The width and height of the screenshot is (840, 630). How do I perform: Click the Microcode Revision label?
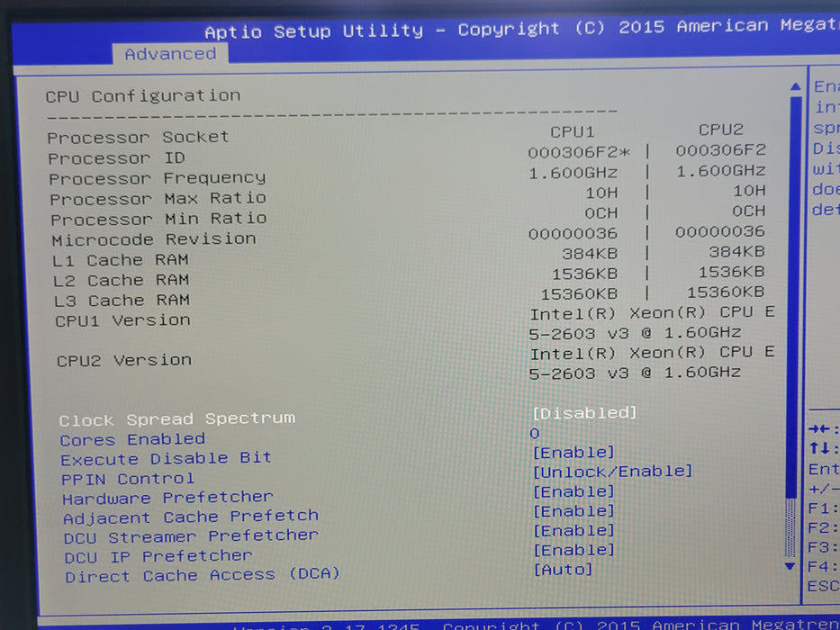[154, 239]
